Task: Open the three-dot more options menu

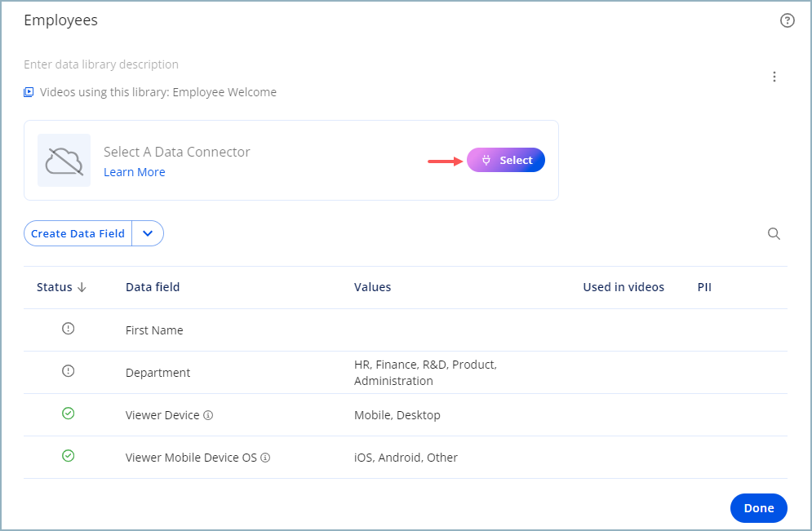Action: (x=774, y=77)
